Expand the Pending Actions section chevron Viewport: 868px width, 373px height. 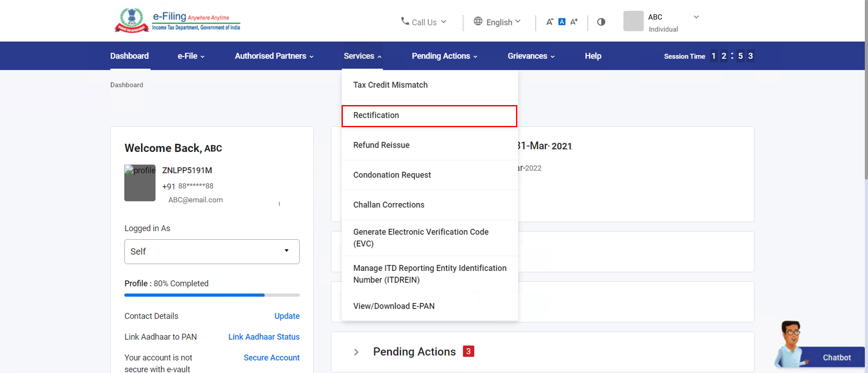[356, 352]
